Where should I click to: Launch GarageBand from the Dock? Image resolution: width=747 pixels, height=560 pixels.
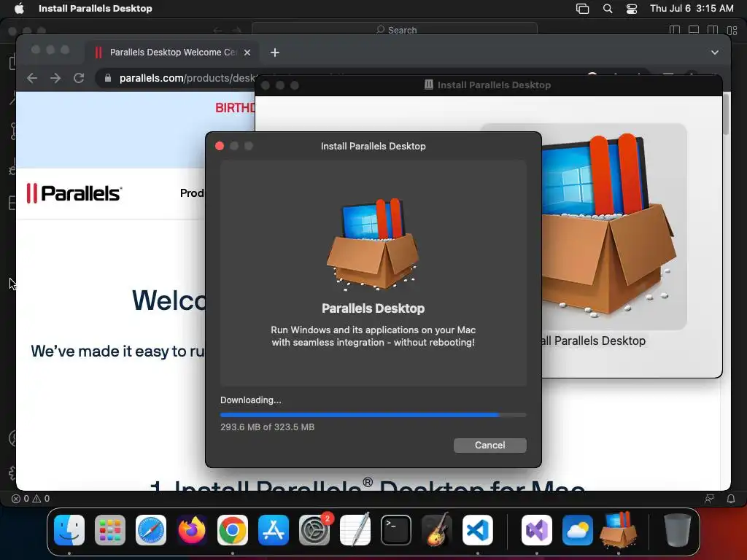coord(437,530)
